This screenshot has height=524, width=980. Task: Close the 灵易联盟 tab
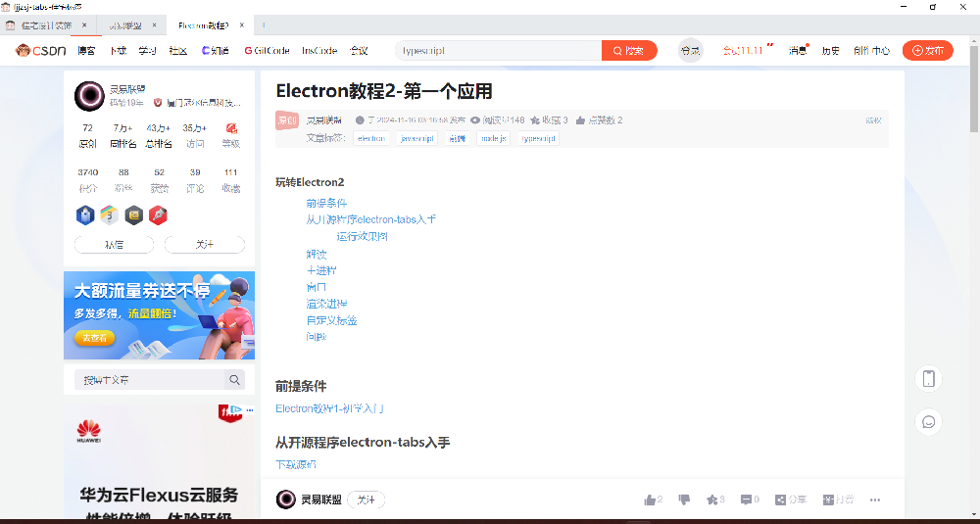[x=155, y=25]
